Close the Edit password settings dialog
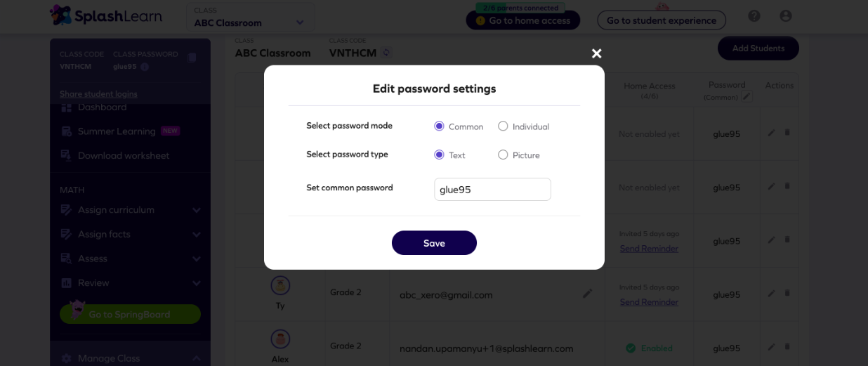Screen dimensions: 868x366 pos(596,53)
